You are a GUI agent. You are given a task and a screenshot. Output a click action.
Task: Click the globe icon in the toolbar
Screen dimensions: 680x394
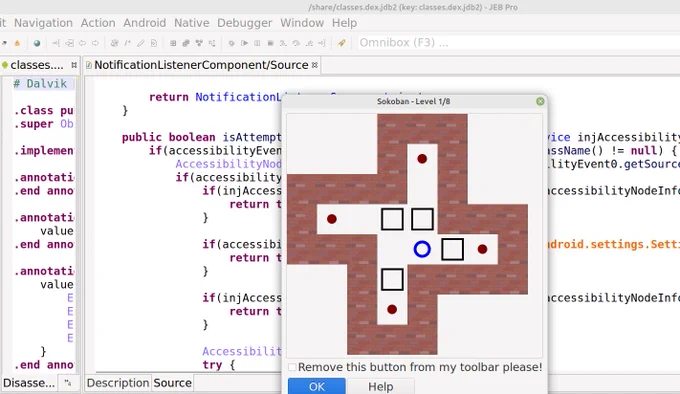37,43
